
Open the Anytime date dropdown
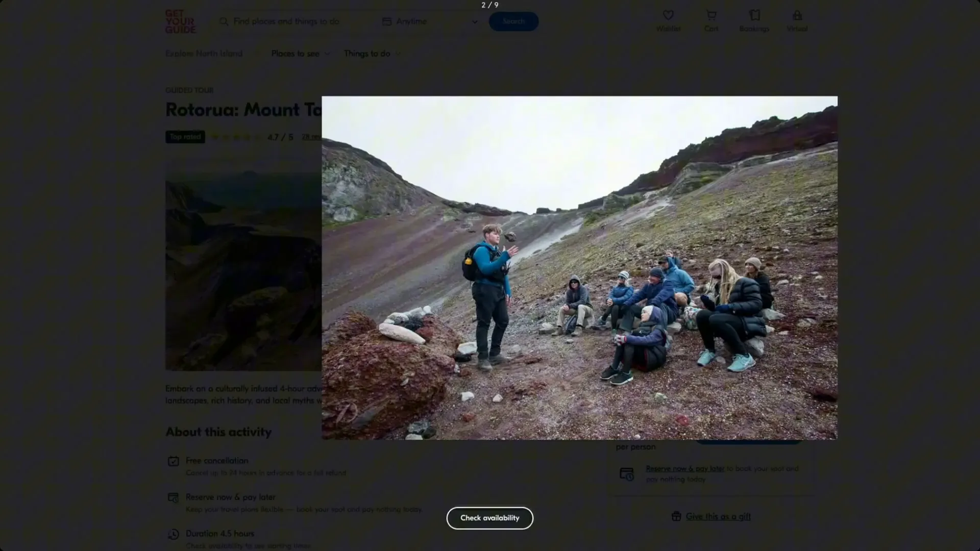click(430, 21)
